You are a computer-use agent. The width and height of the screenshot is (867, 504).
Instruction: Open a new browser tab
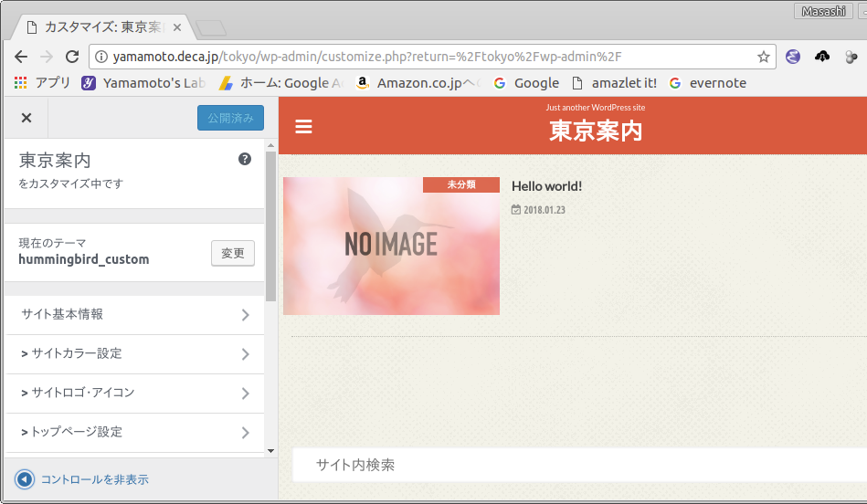211,27
